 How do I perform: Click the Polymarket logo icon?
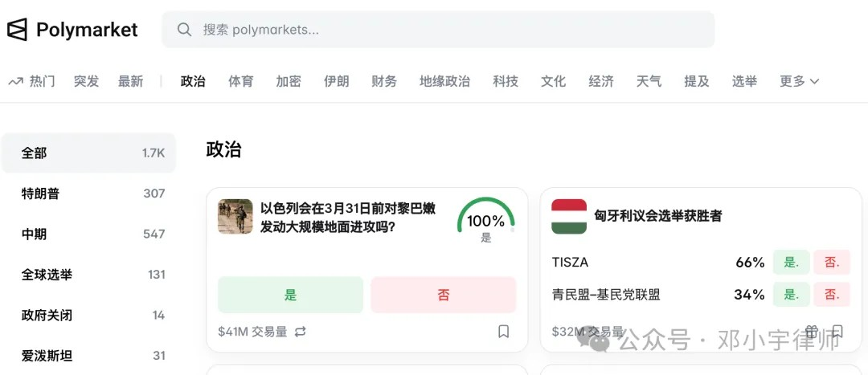17,30
